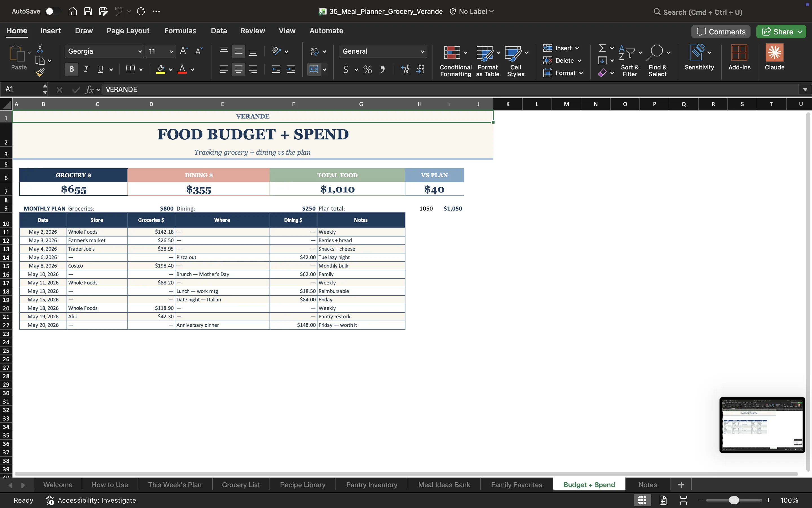
Task: Click the Home icon in title bar
Action: pyautogui.click(x=72, y=11)
